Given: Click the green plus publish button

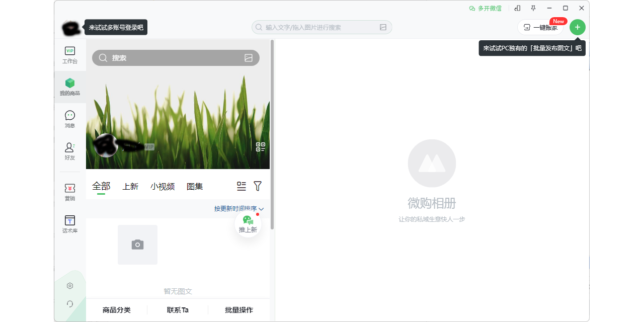Looking at the screenshot, I should [578, 27].
